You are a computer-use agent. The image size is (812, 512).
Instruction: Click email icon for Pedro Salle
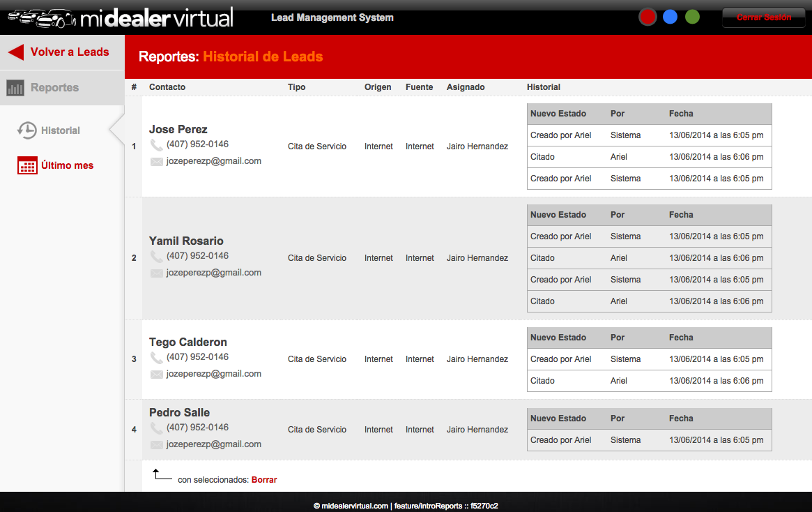coord(156,444)
